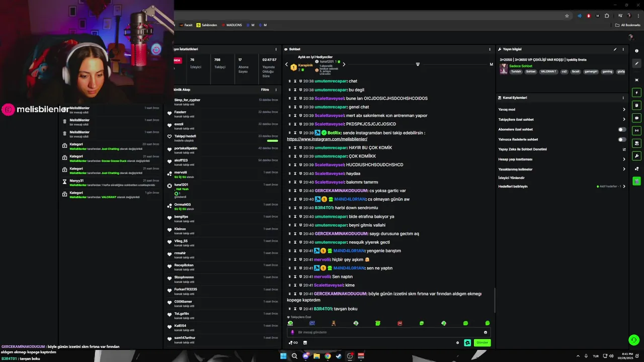This screenshot has height=362, width=644.
Task: Select tuna1201 gift activity row
Action: tap(223, 191)
